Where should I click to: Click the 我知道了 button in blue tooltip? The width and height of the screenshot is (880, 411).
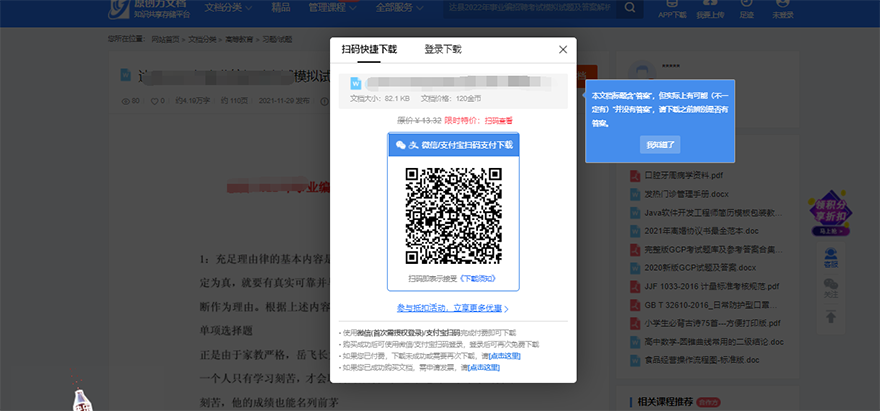point(660,145)
